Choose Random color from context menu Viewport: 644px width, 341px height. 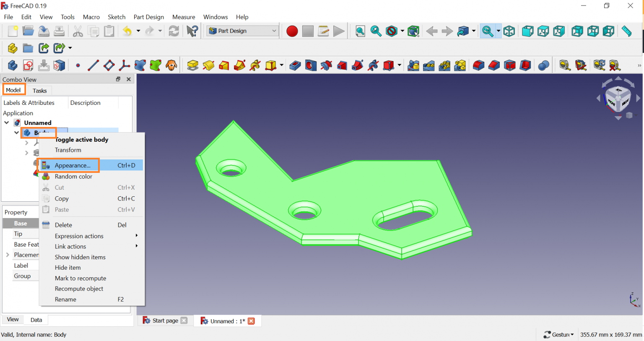pos(73,177)
